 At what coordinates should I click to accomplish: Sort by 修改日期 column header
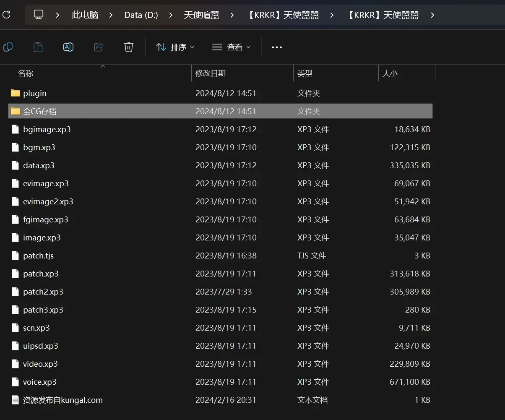[211, 73]
